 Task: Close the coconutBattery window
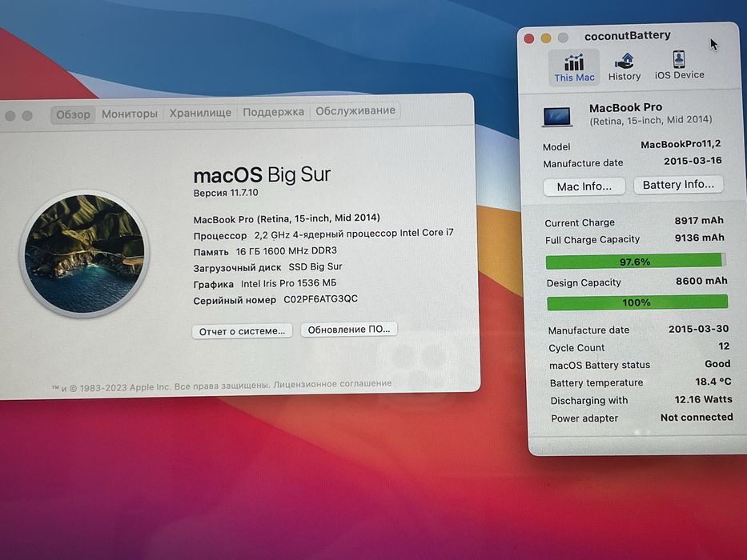coord(528,38)
